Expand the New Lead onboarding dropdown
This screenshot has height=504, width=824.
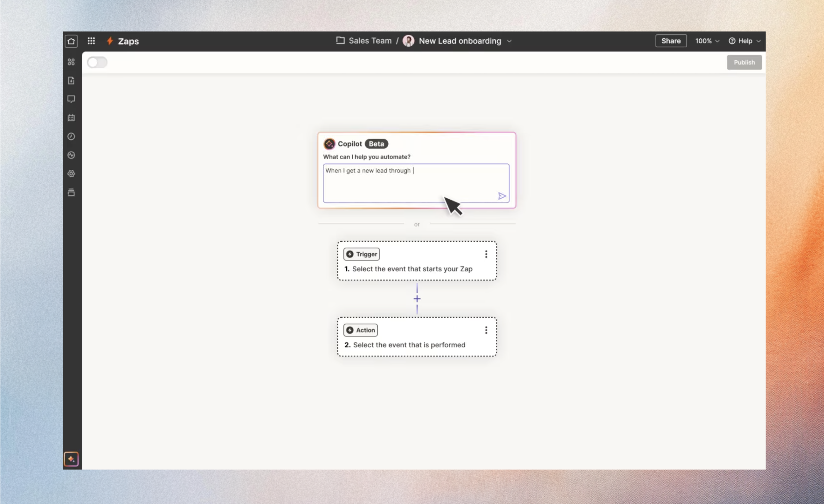pos(509,41)
